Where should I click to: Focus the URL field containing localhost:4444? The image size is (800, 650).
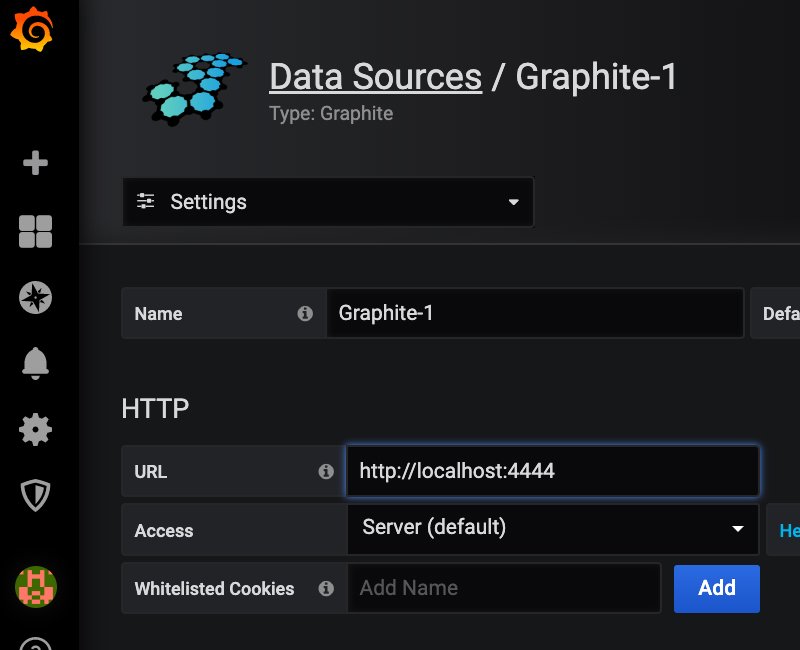553,471
